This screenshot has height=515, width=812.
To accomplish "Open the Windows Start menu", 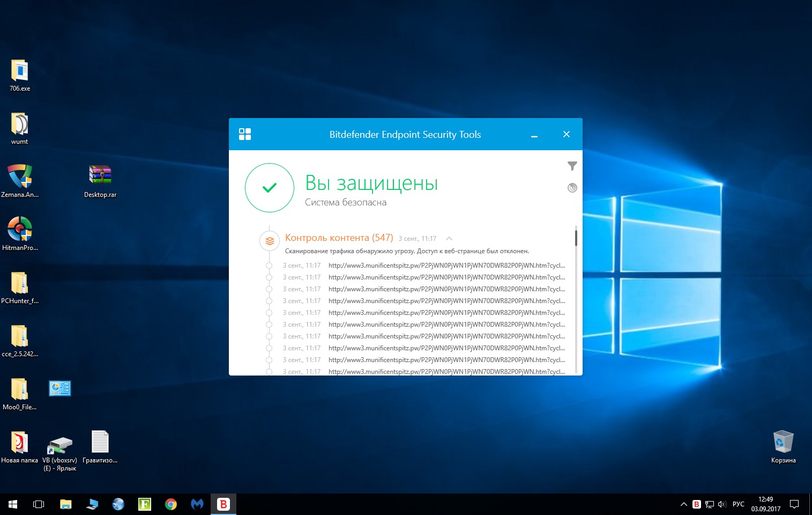I will (x=13, y=504).
